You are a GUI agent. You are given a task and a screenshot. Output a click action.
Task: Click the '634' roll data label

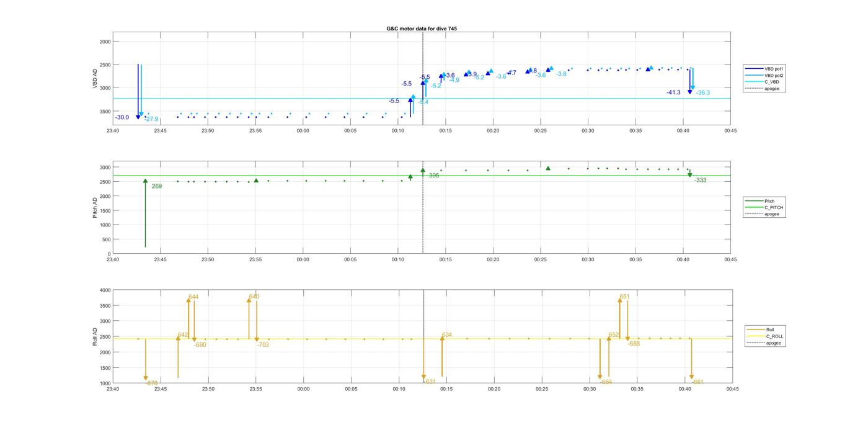coord(447,335)
